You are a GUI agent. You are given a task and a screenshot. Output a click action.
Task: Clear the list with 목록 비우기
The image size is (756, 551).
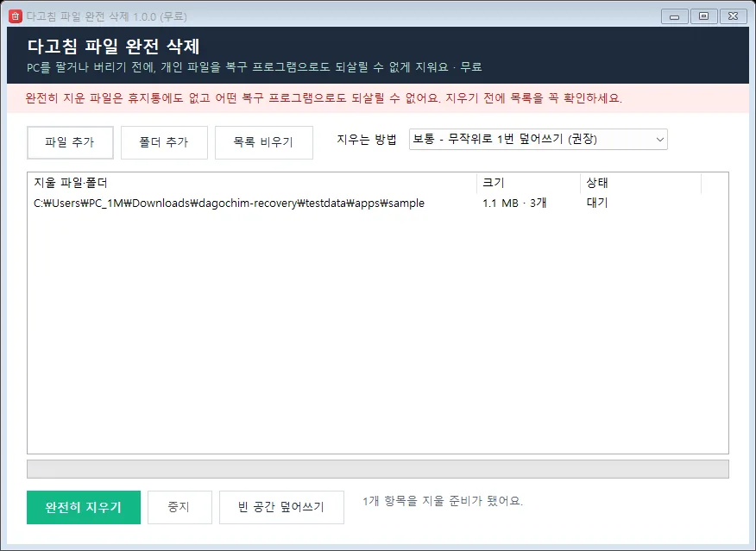264,142
